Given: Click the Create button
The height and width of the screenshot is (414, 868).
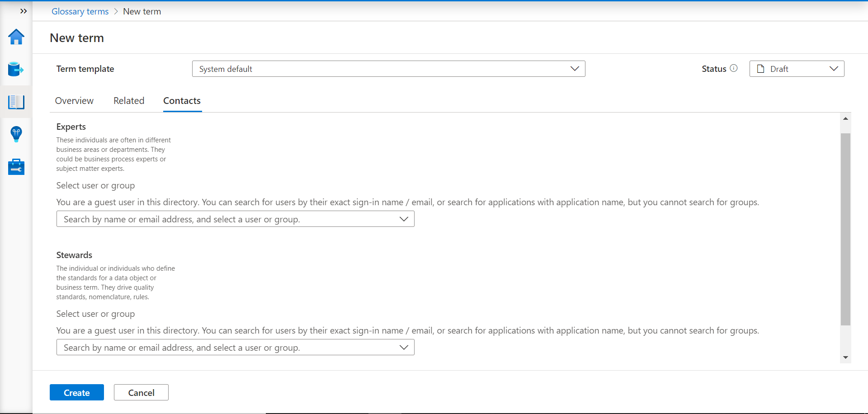Looking at the screenshot, I should (x=77, y=392).
